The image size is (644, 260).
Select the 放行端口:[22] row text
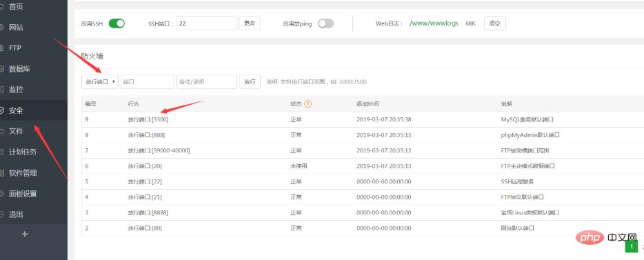click(x=145, y=181)
